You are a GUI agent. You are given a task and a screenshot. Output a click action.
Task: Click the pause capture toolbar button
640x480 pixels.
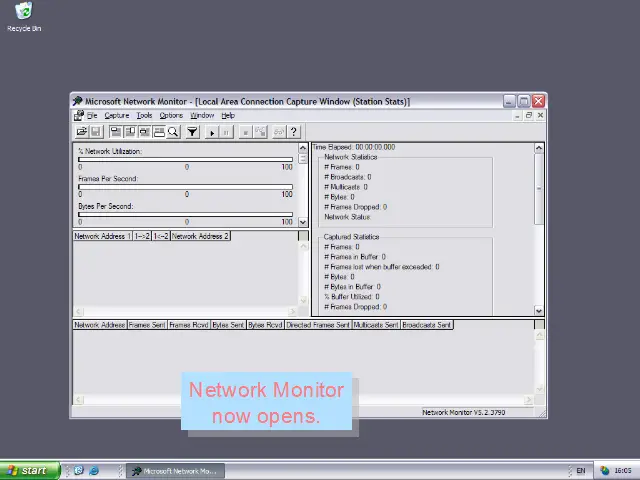[226, 132]
